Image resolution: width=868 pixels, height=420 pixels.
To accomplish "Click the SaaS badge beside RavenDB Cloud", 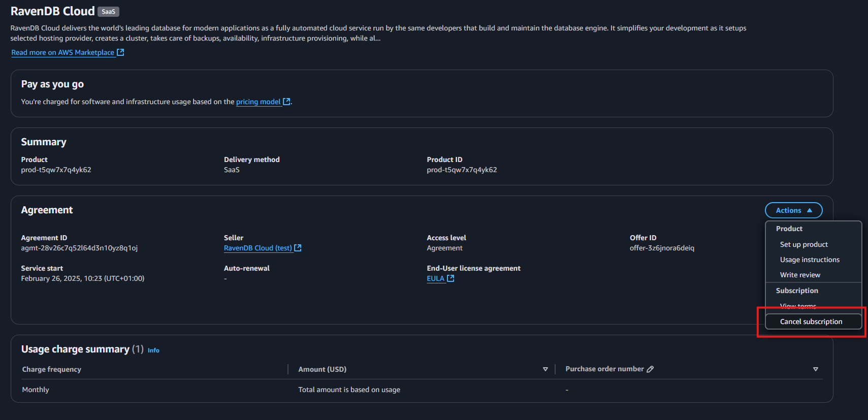I will (108, 11).
